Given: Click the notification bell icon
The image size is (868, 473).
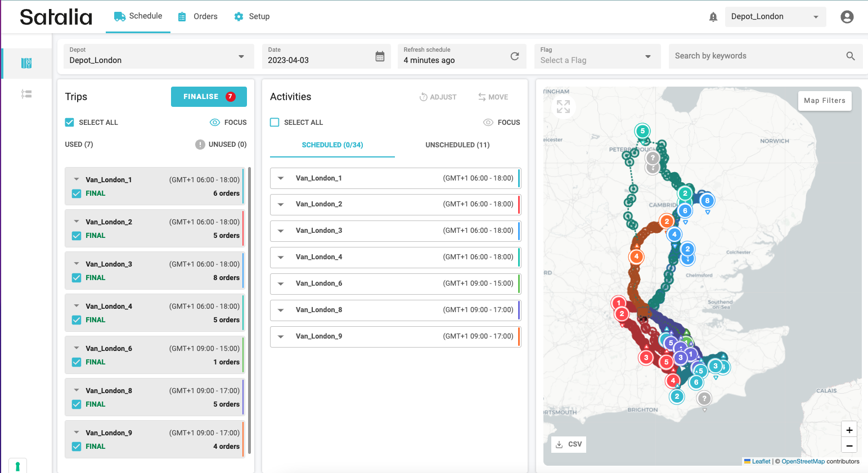Looking at the screenshot, I should [713, 17].
